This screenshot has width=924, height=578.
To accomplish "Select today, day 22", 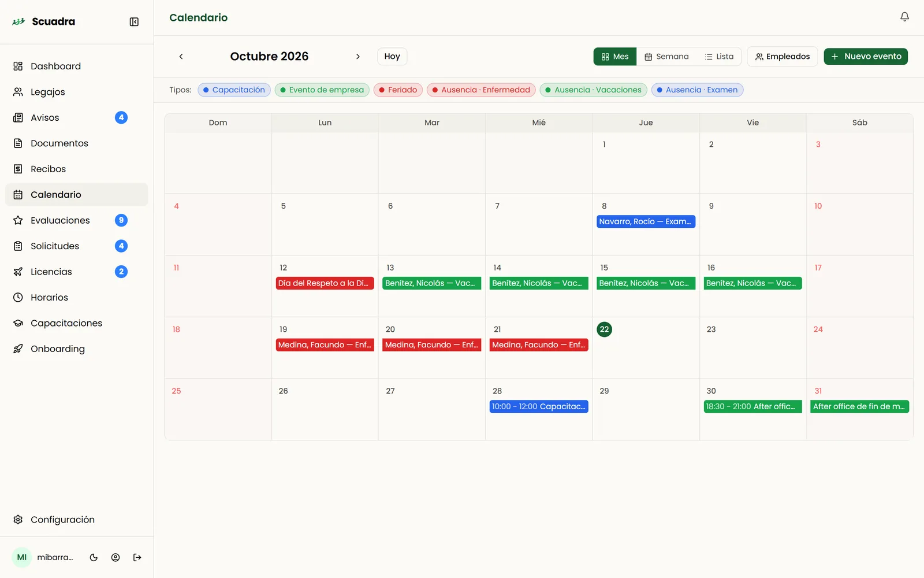I will pos(604,329).
